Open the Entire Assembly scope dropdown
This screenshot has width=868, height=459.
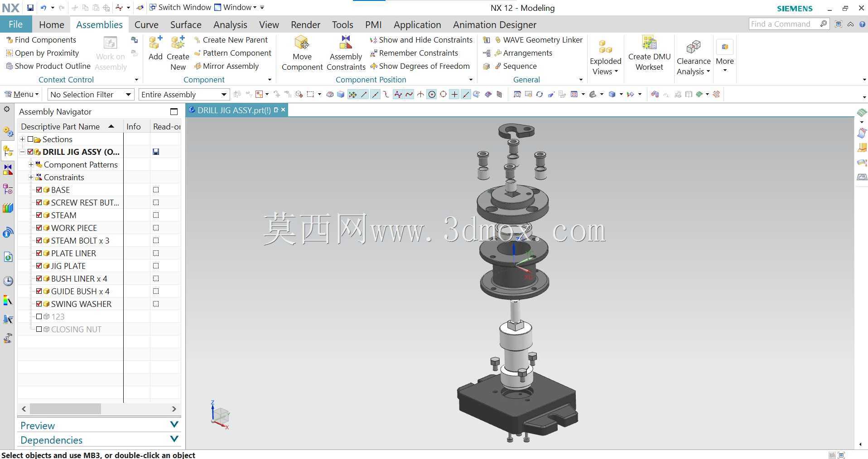(x=184, y=94)
